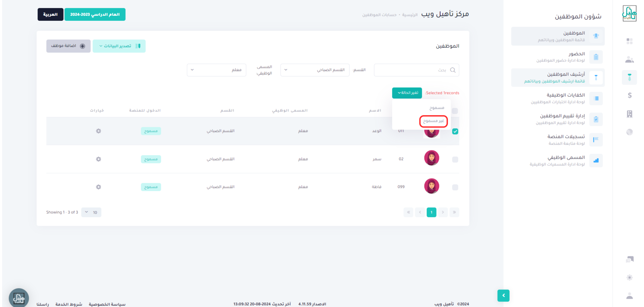
Task: Sort by the المسمى الوظيفي column header
Action: [x=290, y=110]
